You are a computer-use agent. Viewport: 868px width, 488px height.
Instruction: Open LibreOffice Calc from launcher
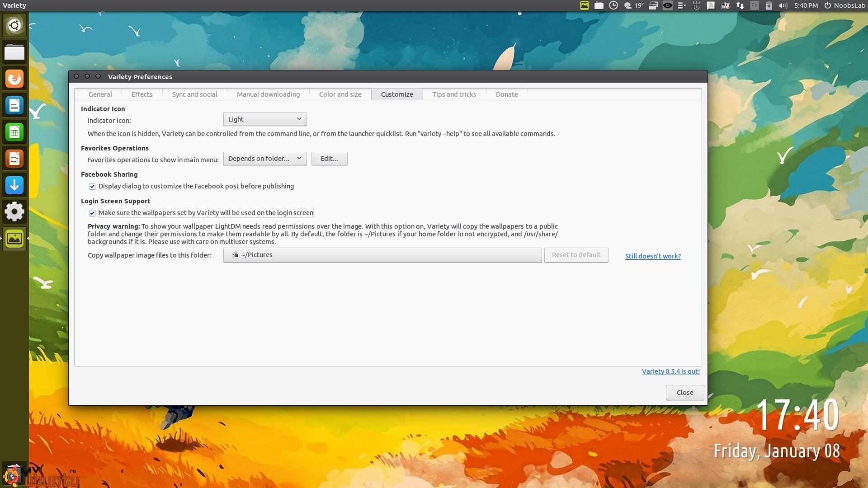[x=14, y=132]
